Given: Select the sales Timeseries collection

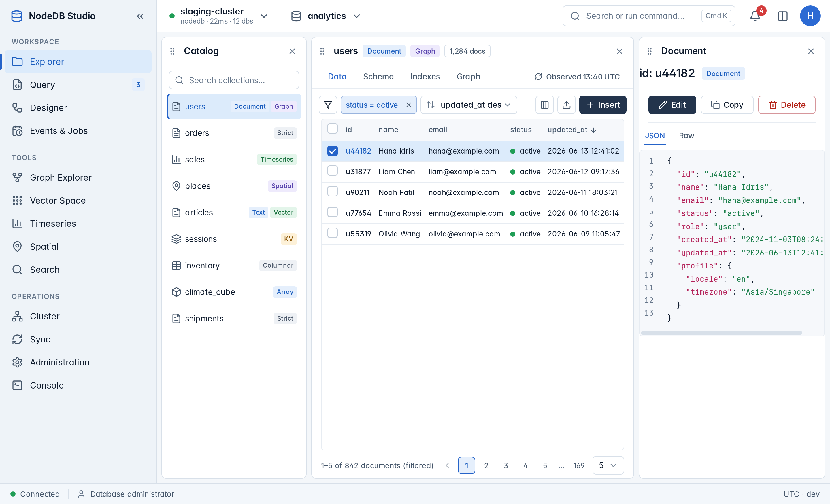Looking at the screenshot, I should click(x=234, y=159).
